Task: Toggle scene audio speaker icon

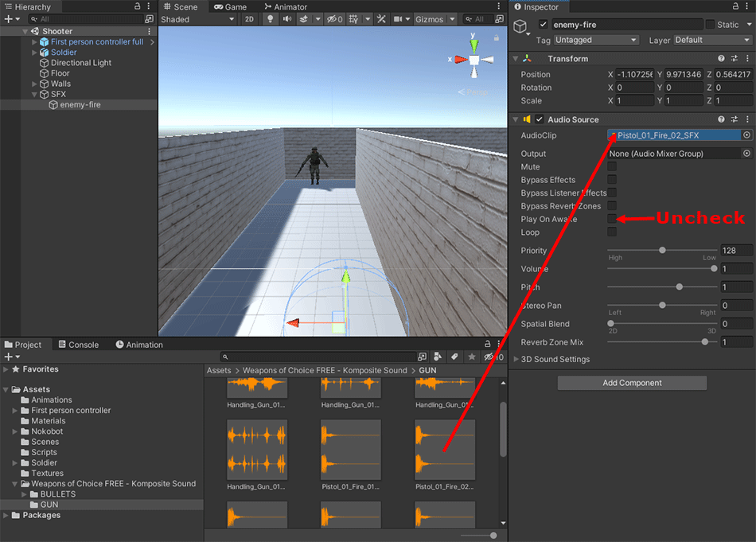Action: (x=287, y=19)
